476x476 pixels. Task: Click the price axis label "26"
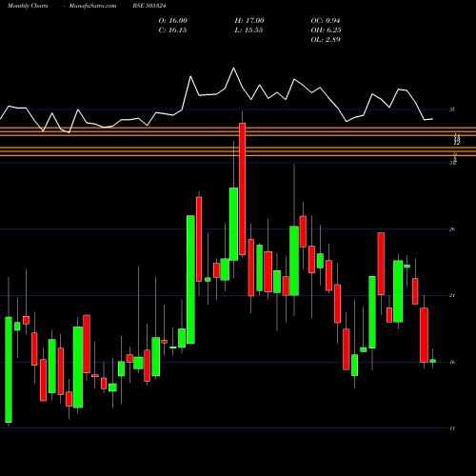(452, 229)
